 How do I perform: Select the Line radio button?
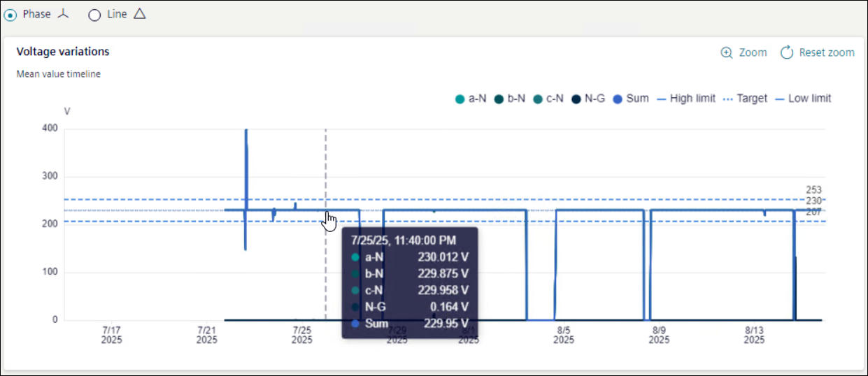tap(94, 15)
